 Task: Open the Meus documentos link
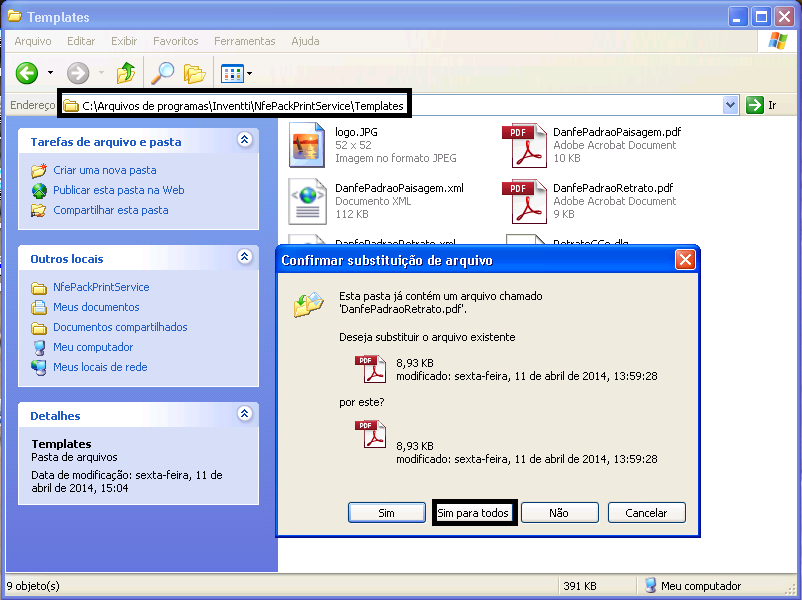pos(96,307)
